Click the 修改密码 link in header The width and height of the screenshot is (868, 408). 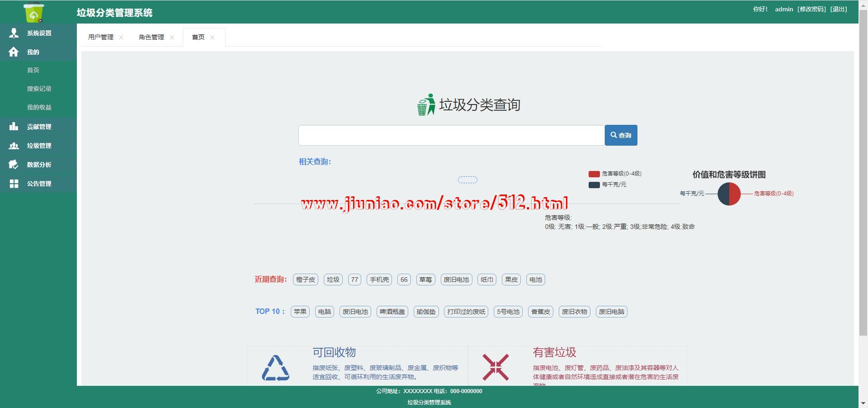pyautogui.click(x=811, y=9)
